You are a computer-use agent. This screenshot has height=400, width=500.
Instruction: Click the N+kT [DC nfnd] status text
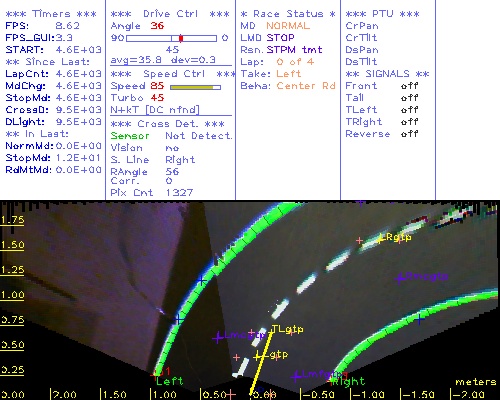(155, 110)
